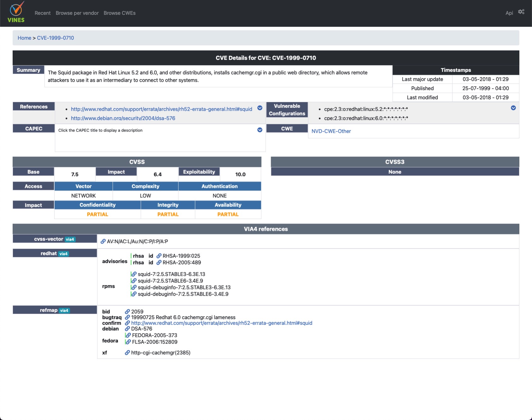This screenshot has height=420, width=532.
Task: Click link icon next to RHSA-2005:489
Action: click(159, 262)
